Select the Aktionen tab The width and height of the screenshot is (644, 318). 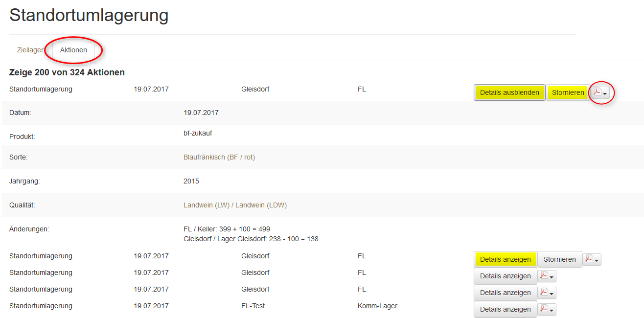[x=73, y=50]
